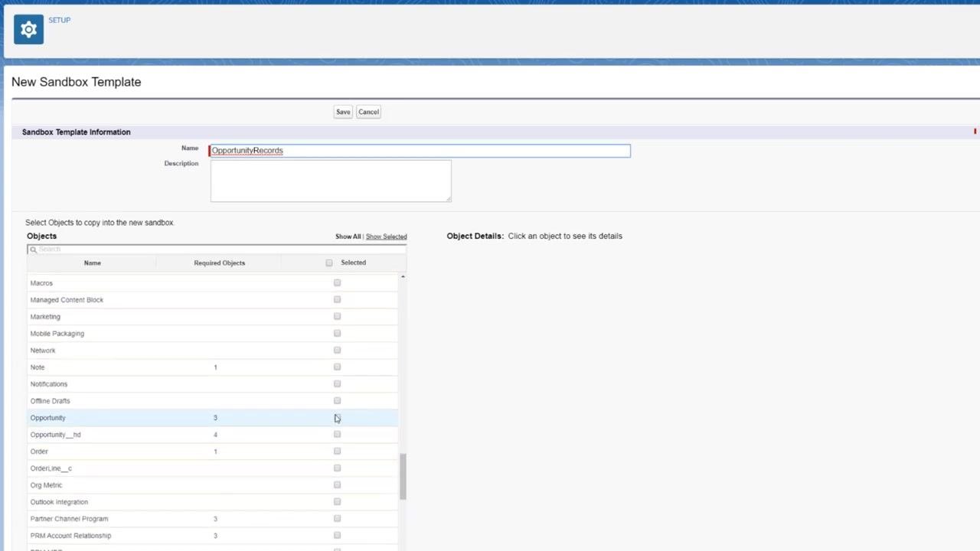
Task: Toggle the select-all Selected header checkbox
Action: pos(329,262)
